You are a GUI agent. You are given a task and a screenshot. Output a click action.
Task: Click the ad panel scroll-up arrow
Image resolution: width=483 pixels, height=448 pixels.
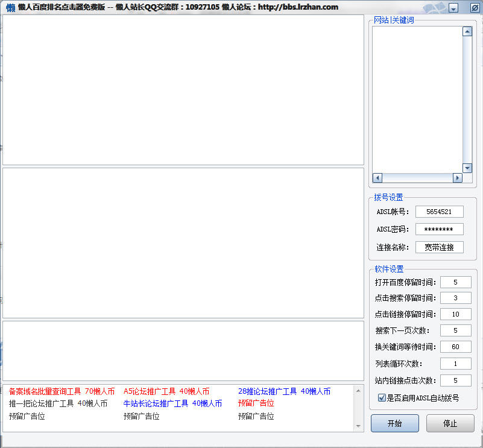click(x=359, y=390)
